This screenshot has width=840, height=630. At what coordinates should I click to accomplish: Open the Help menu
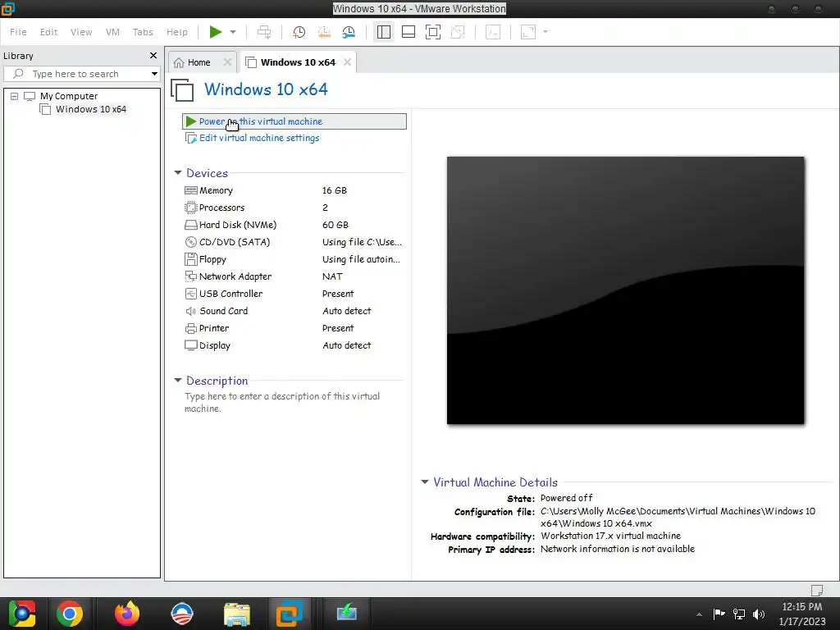coord(177,32)
